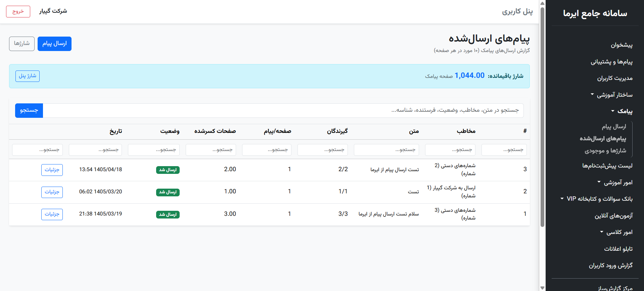The image size is (644, 291).
Task: Click the گیرندگان column filter field
Action: coord(323,150)
